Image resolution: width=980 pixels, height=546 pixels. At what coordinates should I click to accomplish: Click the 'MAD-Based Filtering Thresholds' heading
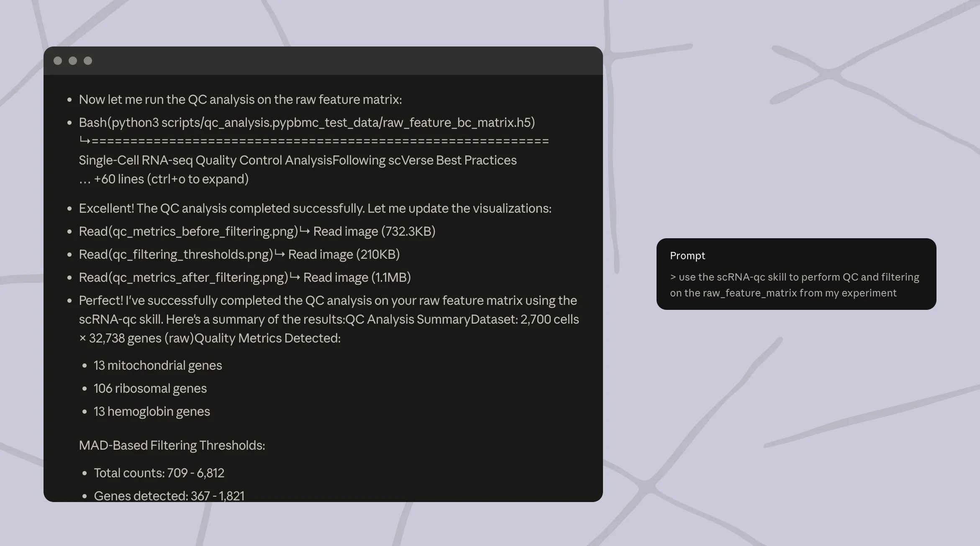[x=172, y=445]
